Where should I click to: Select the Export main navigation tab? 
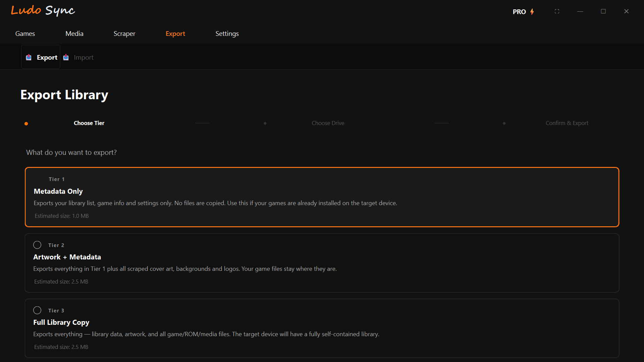[x=175, y=34]
